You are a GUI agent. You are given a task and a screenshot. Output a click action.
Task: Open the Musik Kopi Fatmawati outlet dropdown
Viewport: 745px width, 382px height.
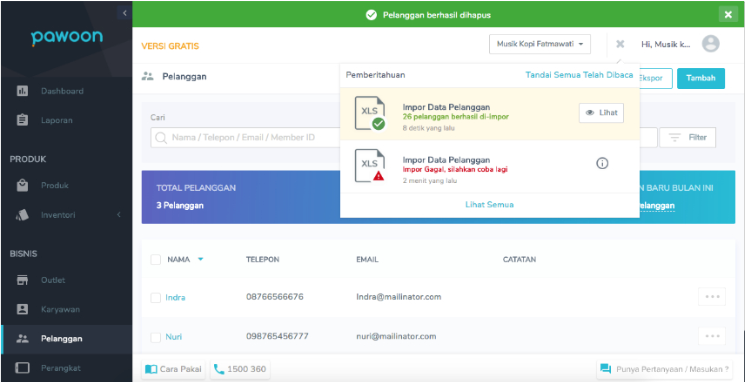point(540,44)
